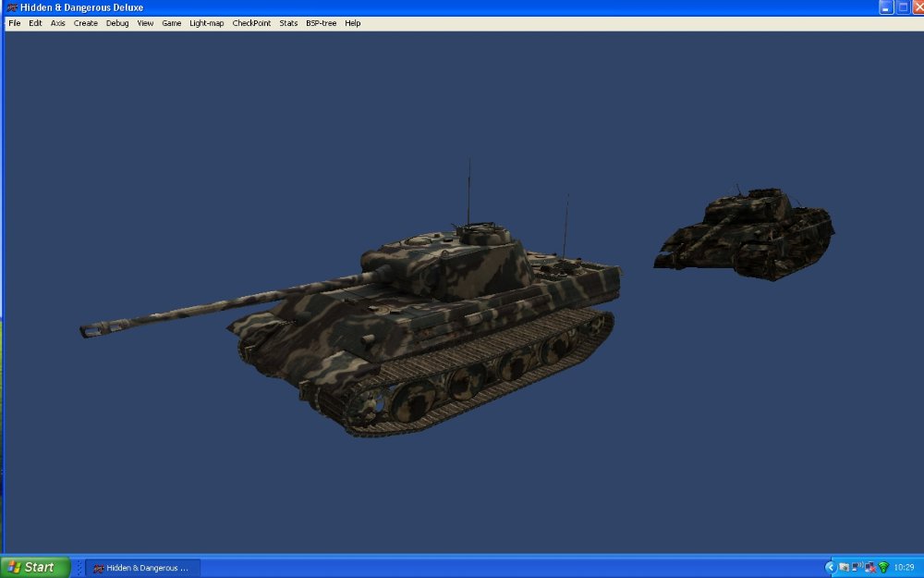Open the BSP-tree menu
The image size is (924, 578).
pos(322,23)
